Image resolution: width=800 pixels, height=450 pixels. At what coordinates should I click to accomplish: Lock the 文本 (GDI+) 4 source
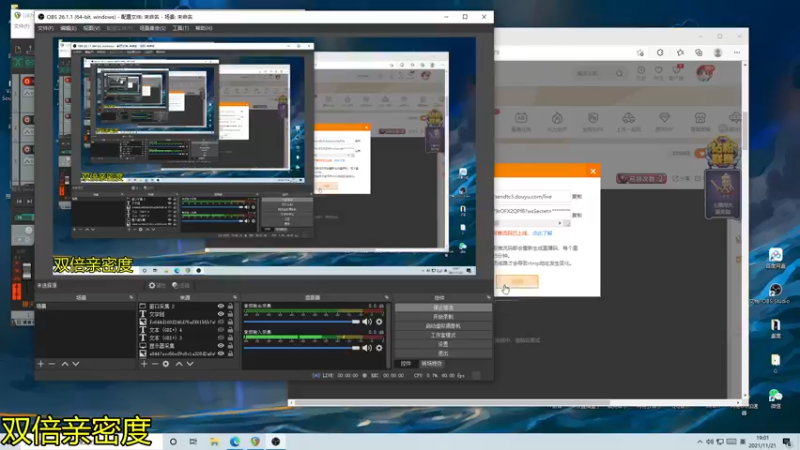(230, 330)
